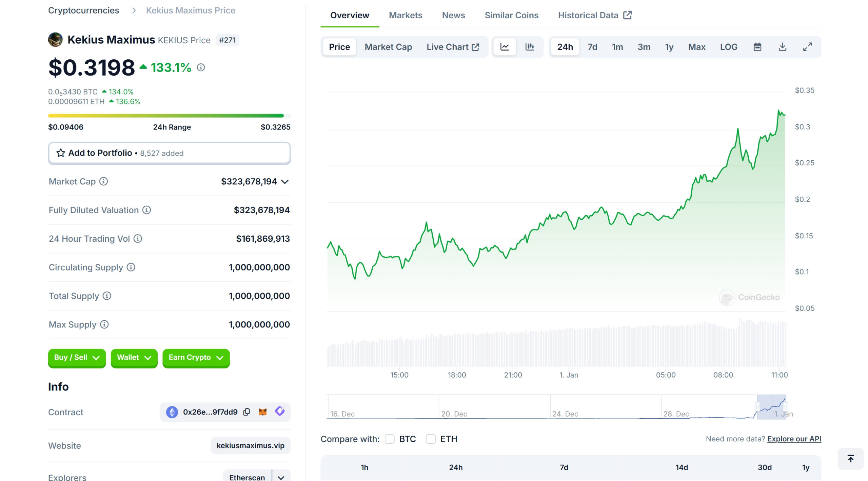
Task: Select 3m chart range
Action: click(x=644, y=47)
